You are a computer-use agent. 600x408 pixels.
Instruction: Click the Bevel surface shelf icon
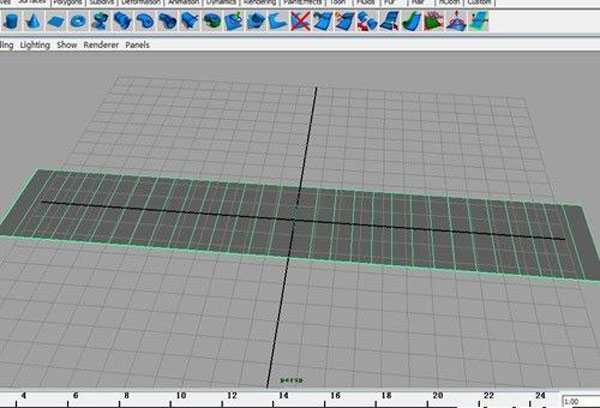coord(256,21)
